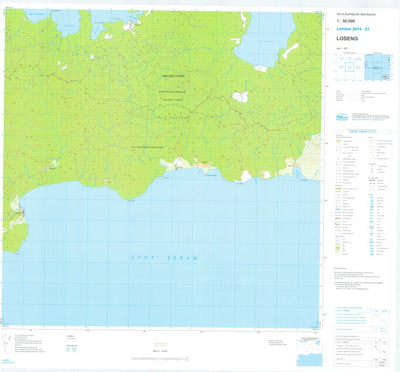Open the blue regional location inset map
This screenshot has width=400, height=372.
(x=377, y=67)
